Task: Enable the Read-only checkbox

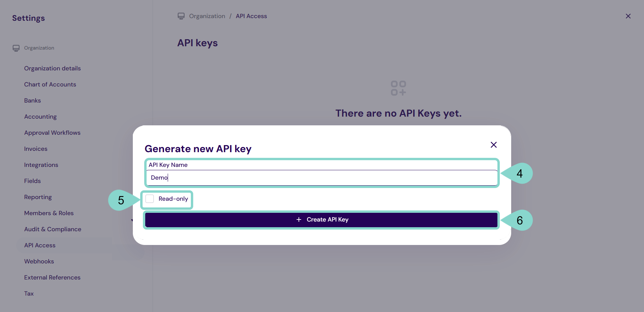Action: coord(150,199)
